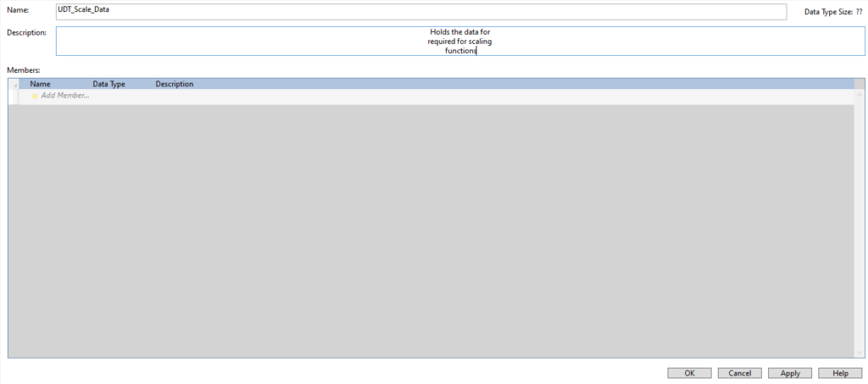Select the Add Member row header cell
This screenshot has height=384, width=868.
pos(14,96)
